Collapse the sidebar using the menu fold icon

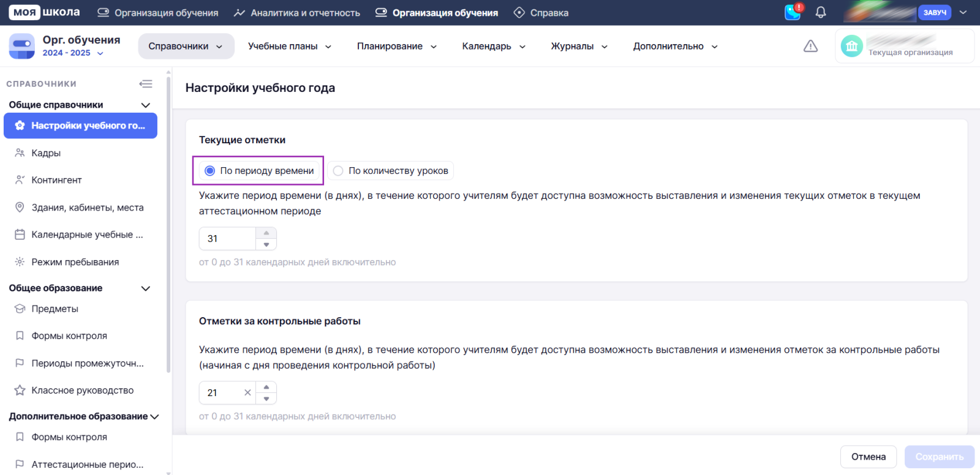(146, 84)
